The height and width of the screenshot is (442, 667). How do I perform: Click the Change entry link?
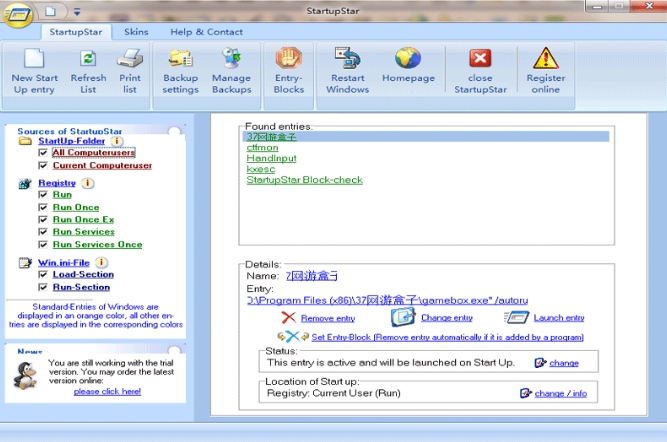[447, 318]
